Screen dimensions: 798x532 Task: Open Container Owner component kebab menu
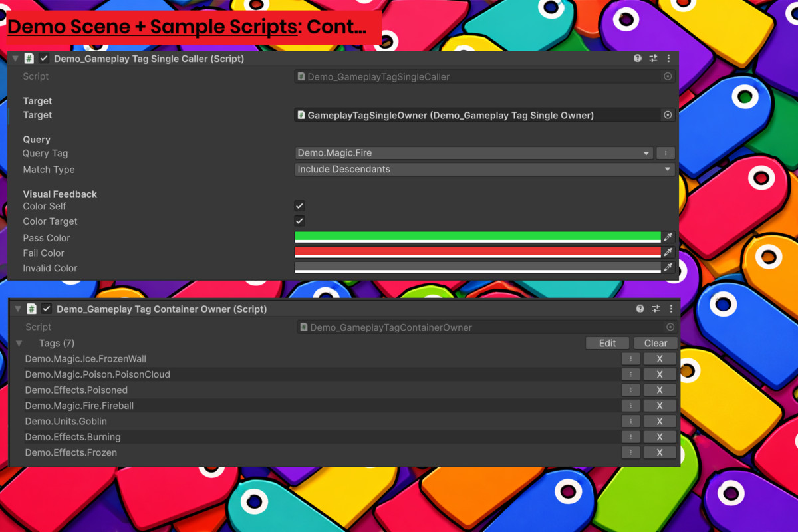[671, 309]
